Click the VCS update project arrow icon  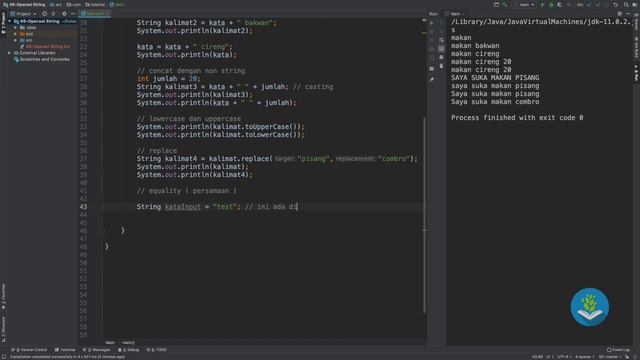tap(589, 5)
